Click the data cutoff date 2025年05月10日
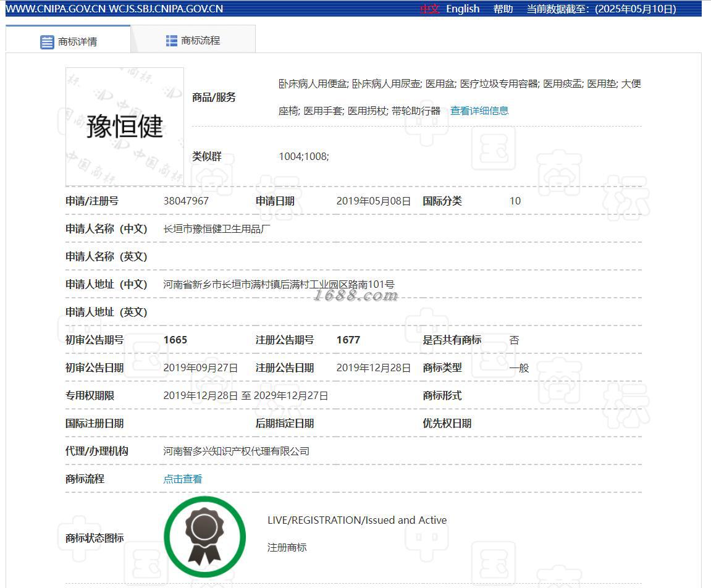This screenshot has width=711, height=588. [635, 9]
